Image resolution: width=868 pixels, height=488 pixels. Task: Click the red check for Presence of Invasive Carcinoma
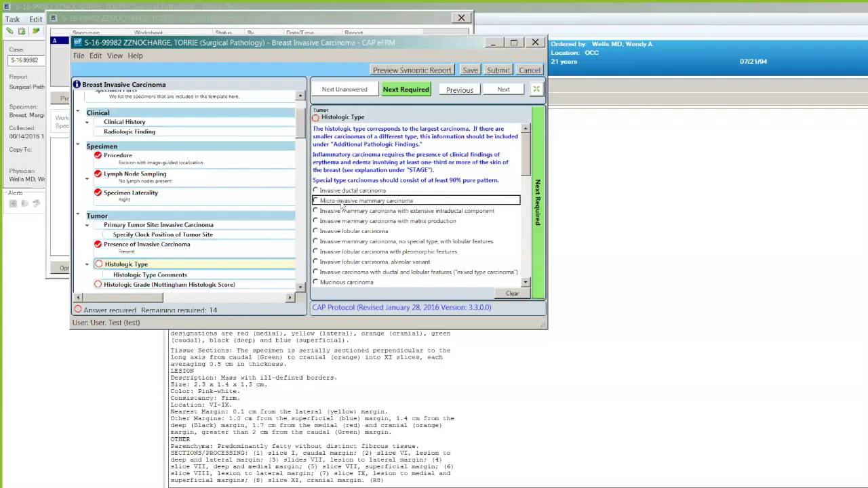(98, 244)
